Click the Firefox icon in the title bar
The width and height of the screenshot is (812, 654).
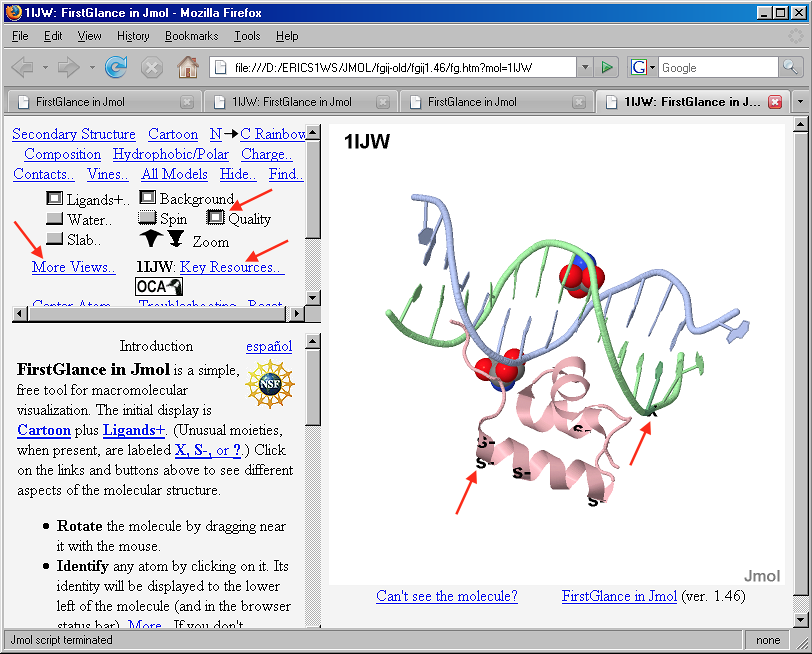(x=13, y=12)
